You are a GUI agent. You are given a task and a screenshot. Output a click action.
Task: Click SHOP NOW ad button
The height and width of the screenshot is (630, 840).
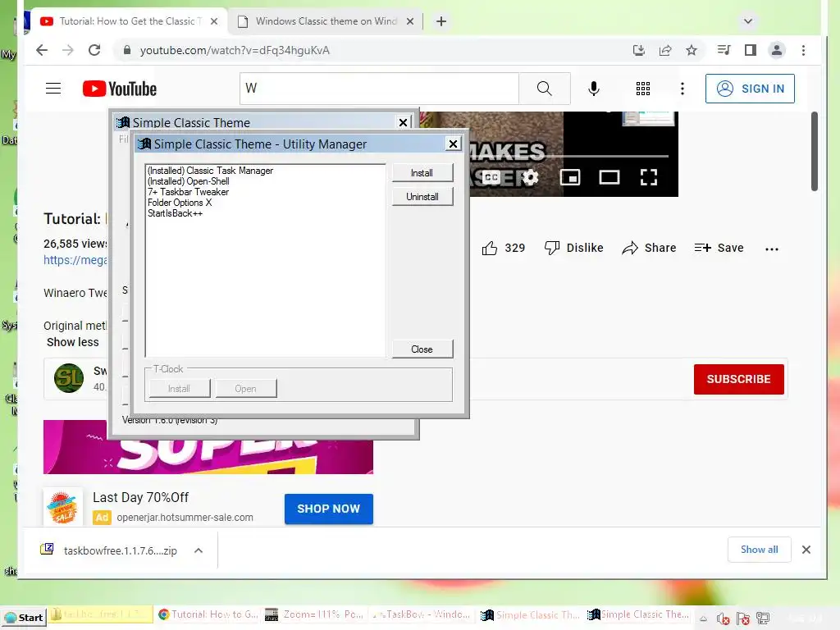tap(328, 509)
